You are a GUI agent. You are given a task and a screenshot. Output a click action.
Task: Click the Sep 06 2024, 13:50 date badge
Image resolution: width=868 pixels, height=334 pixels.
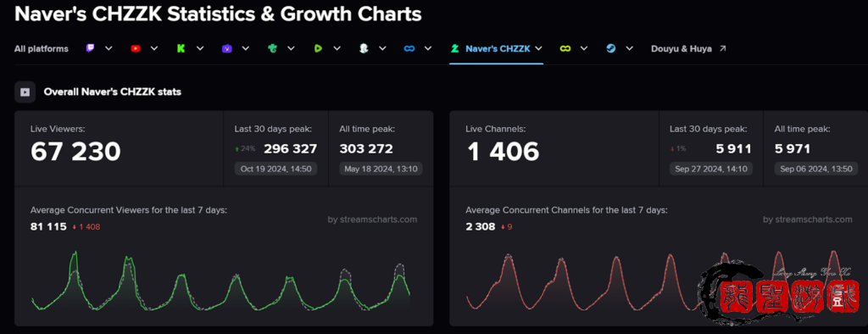[x=816, y=169]
